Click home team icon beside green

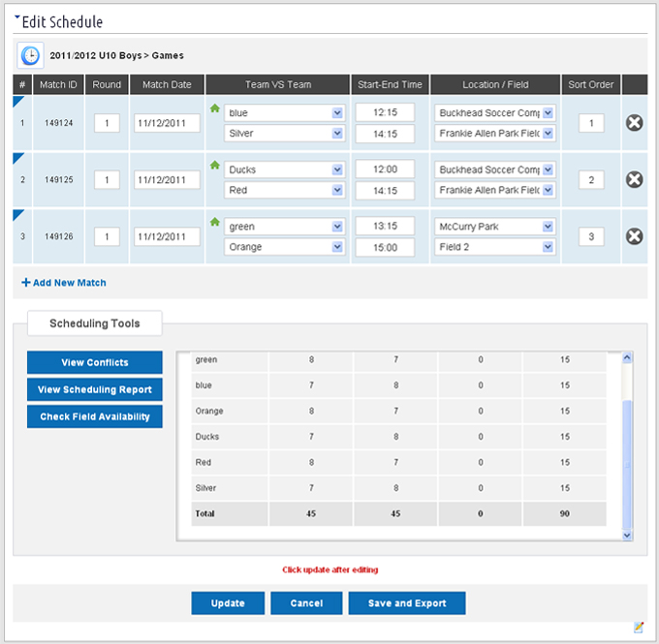[x=215, y=222]
